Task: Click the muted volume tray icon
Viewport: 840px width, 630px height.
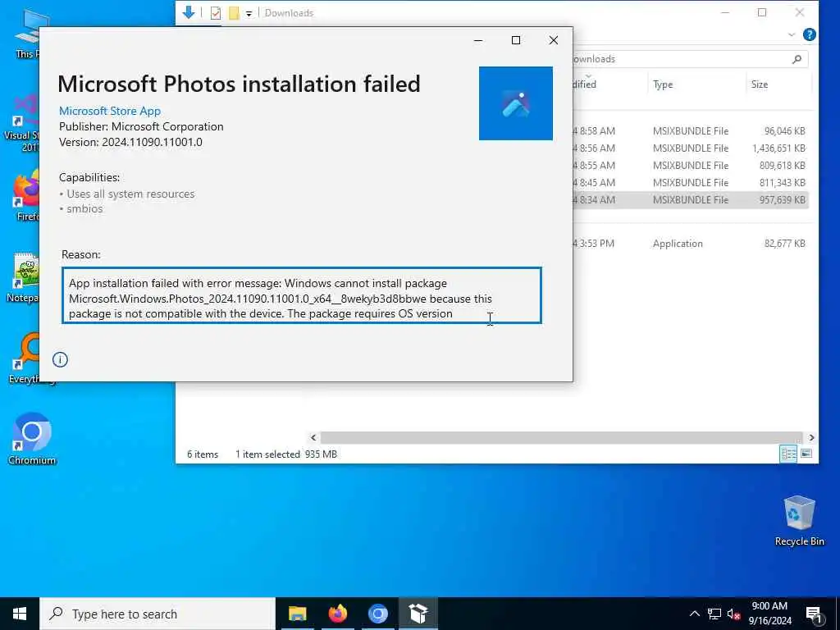Action: pyautogui.click(x=733, y=614)
